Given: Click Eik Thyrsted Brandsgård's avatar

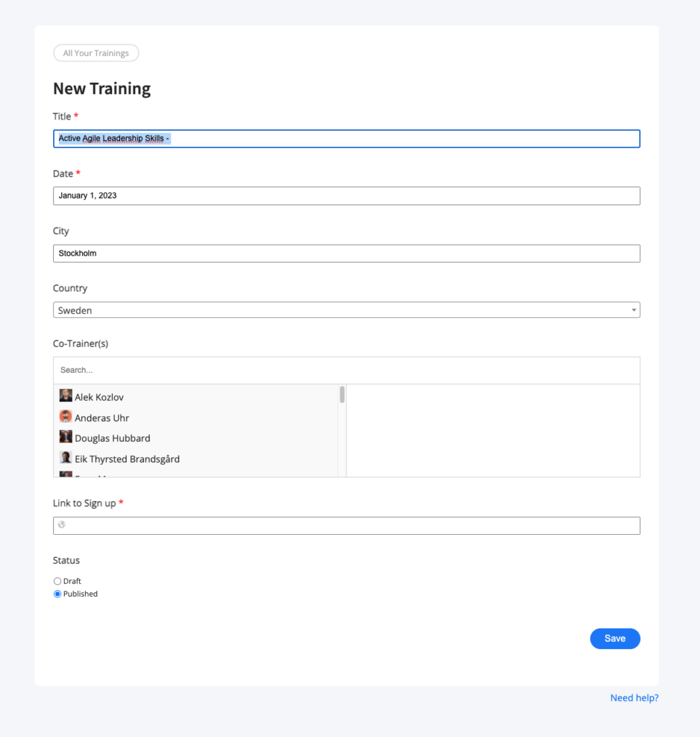Looking at the screenshot, I should click(65, 457).
